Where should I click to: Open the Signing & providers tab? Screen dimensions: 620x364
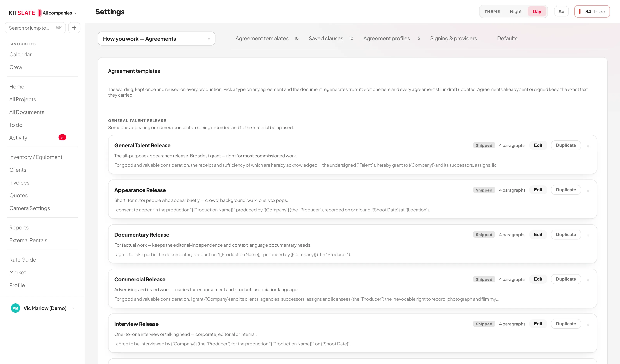453,38
